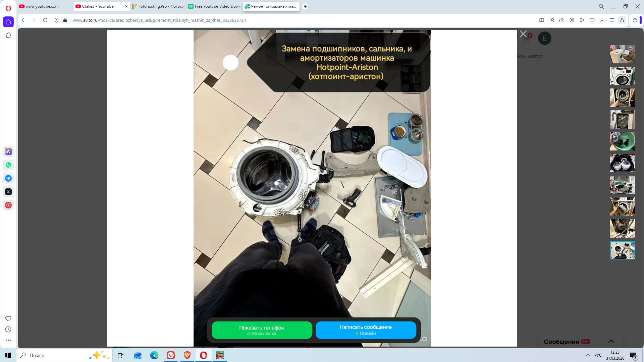This screenshot has width=644, height=362.
Task: Click Написать сообщение button
Action: pyautogui.click(x=366, y=330)
